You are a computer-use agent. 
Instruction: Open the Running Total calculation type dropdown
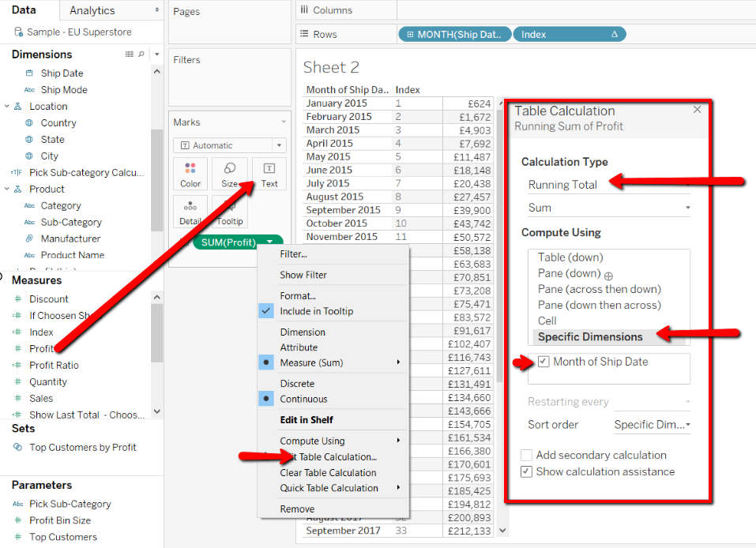pyautogui.click(x=609, y=185)
